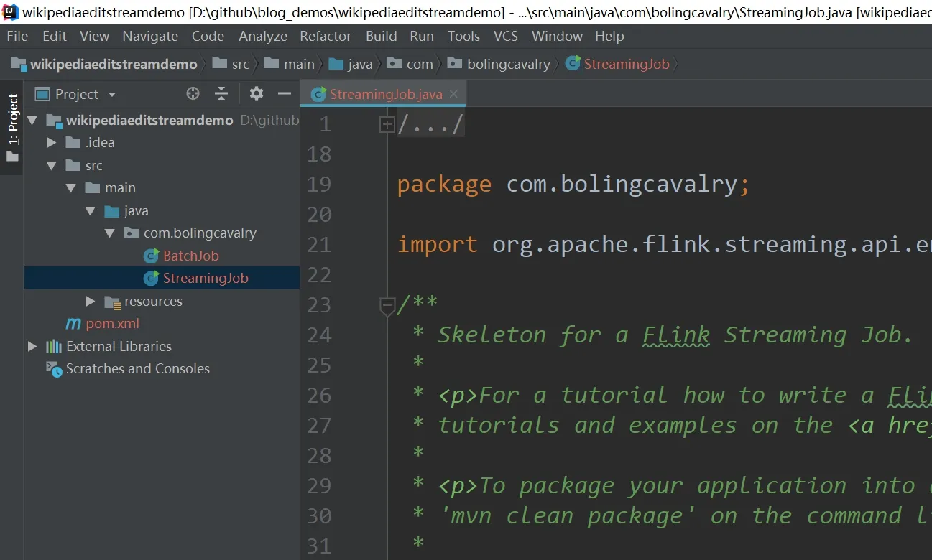Click src in the breadcrumb bar
The width and height of the screenshot is (932, 560).
pos(241,64)
